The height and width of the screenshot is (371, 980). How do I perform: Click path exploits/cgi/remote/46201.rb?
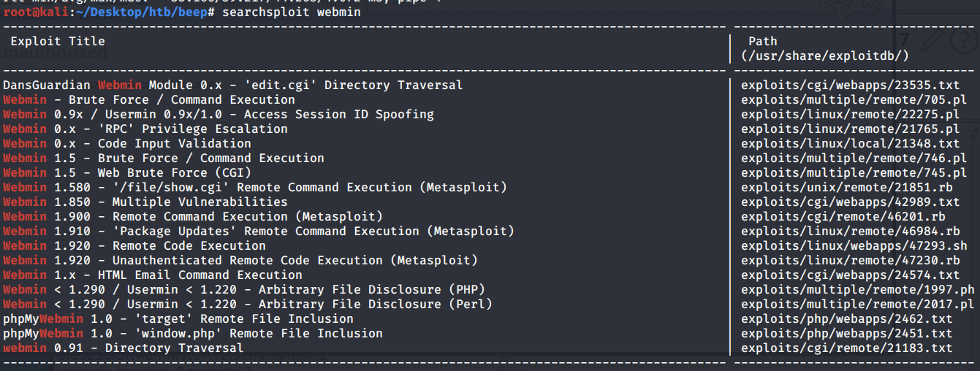coord(846,217)
